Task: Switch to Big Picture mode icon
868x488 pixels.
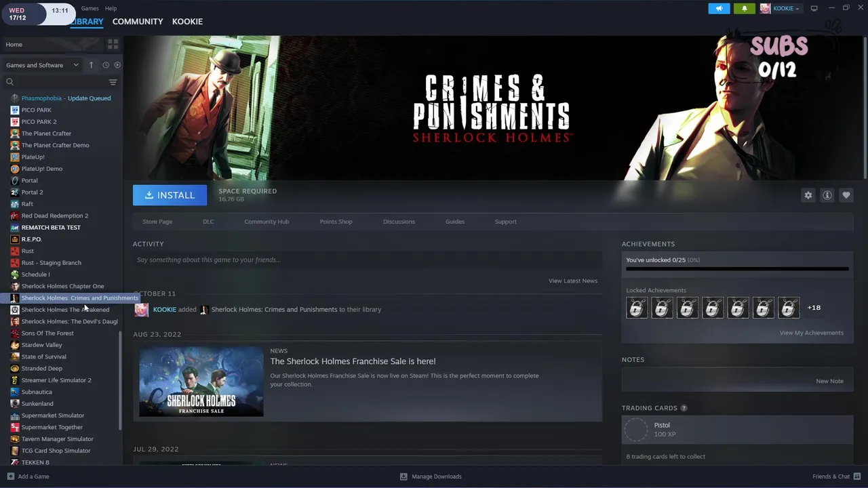Action: click(x=814, y=8)
